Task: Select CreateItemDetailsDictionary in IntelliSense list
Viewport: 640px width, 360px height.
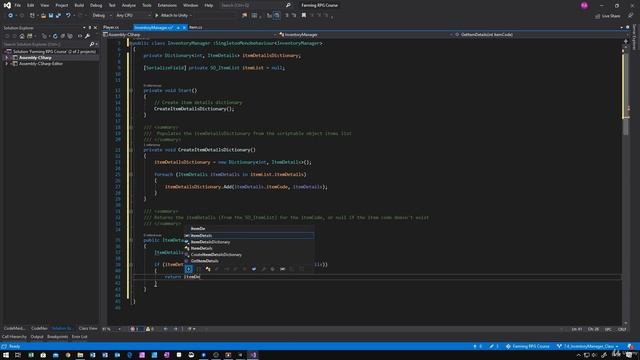Action: click(216, 255)
